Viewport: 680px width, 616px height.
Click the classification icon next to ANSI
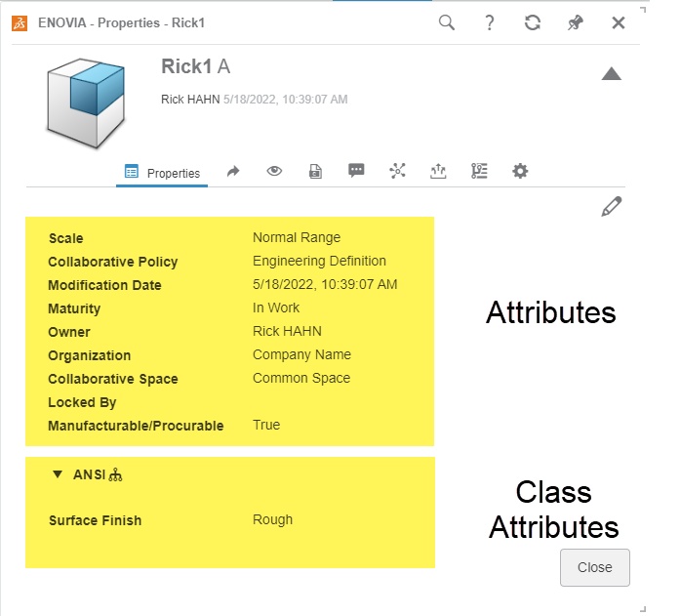(115, 475)
